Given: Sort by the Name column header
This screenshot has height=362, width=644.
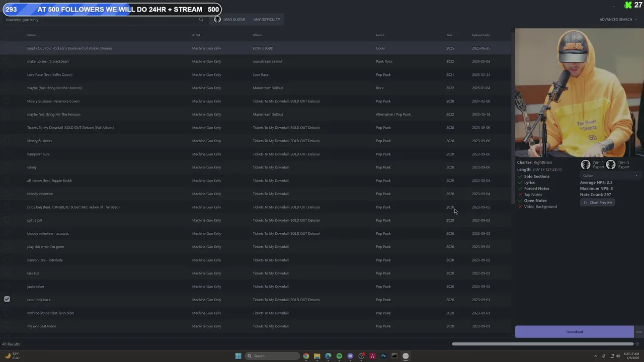Looking at the screenshot, I should [x=31, y=35].
